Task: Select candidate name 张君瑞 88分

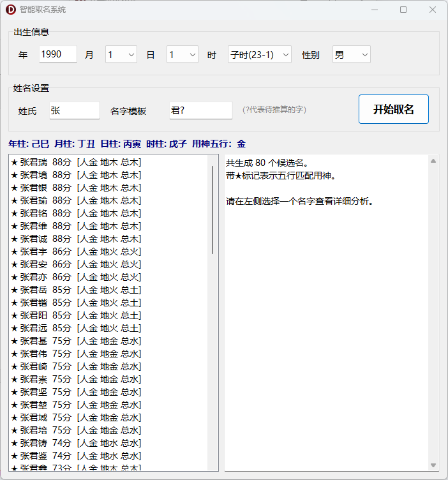Action: [108, 162]
